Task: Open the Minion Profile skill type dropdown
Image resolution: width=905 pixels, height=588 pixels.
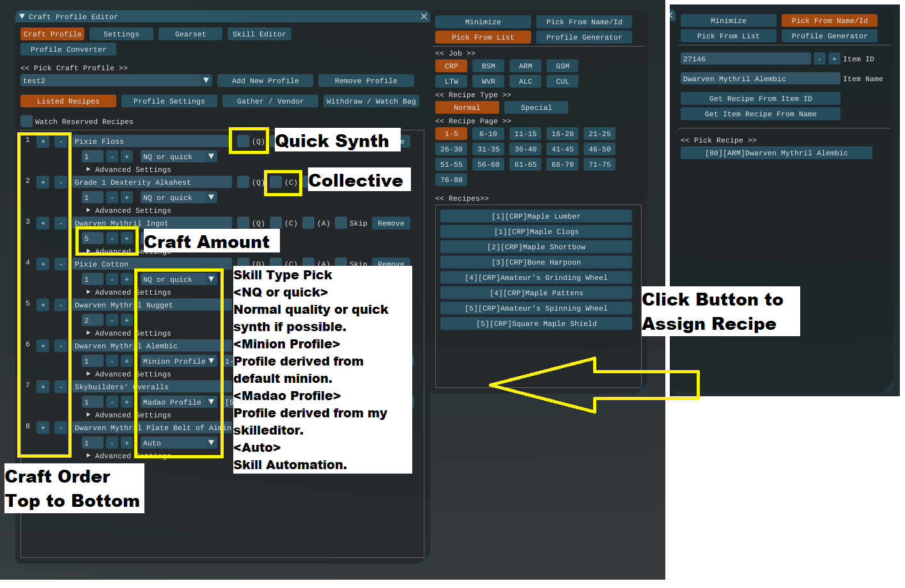Action: (x=211, y=361)
